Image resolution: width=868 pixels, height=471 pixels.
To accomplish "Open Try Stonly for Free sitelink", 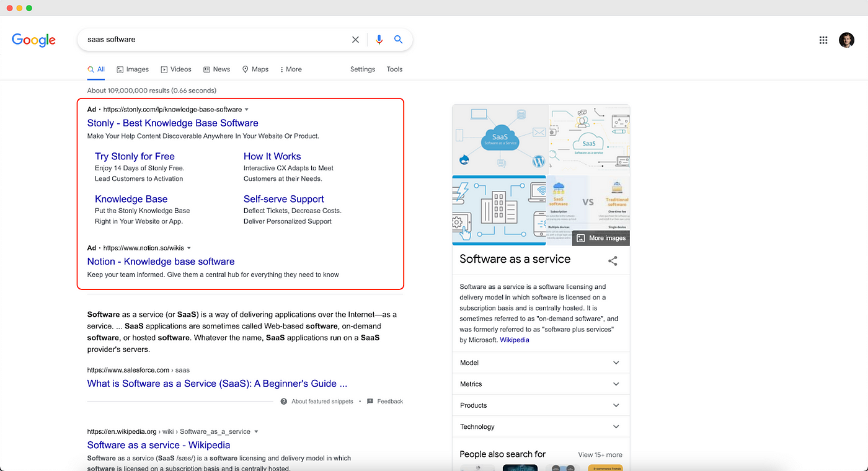I will [x=135, y=156].
